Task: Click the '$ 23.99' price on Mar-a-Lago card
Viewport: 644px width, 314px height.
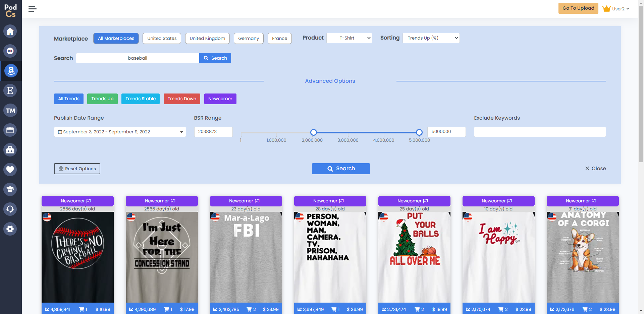Action: [x=271, y=309]
